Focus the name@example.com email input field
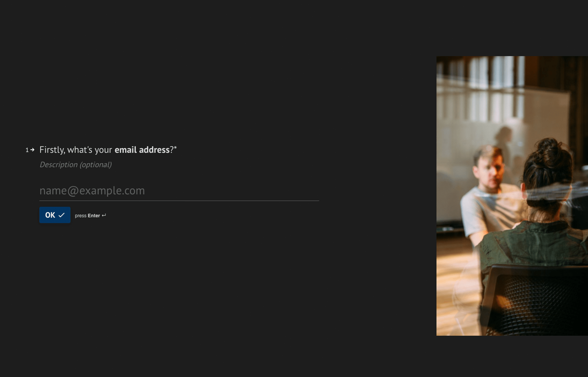This screenshot has height=377, width=588. tap(179, 190)
